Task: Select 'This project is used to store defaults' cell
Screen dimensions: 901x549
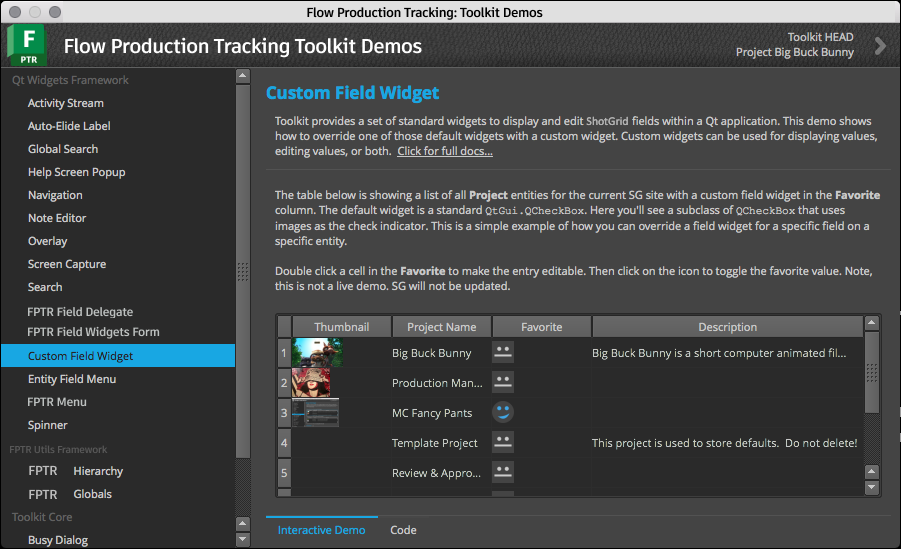Action: point(725,443)
